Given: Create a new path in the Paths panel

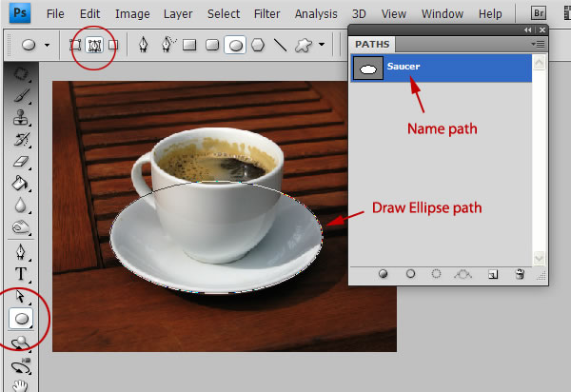Looking at the screenshot, I should coord(493,274).
